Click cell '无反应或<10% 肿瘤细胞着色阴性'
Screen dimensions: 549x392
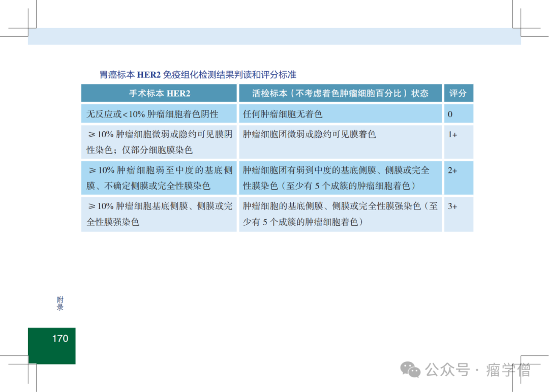159,113
